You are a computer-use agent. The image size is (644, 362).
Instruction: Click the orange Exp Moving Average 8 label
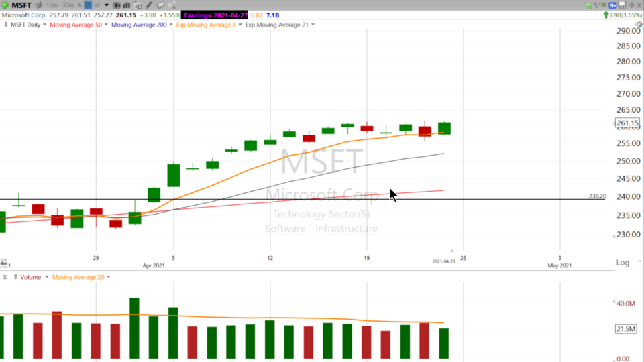206,25
